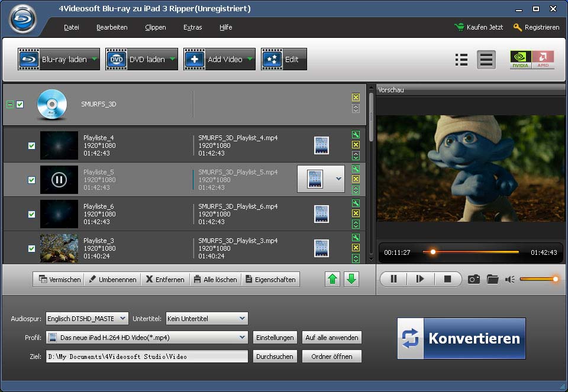This screenshot has height=392, width=568.
Task: Remove Playliste_6 with its X icon
Action: point(356,213)
